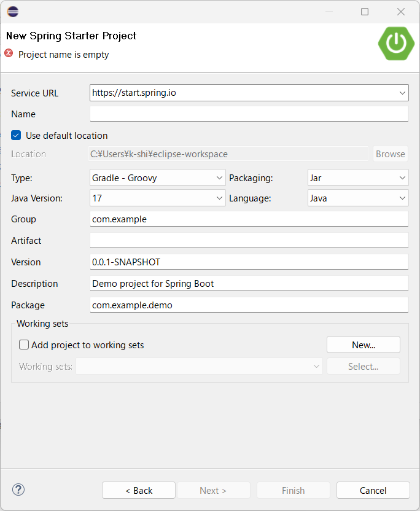Enable Add project to working sets

pos(24,345)
